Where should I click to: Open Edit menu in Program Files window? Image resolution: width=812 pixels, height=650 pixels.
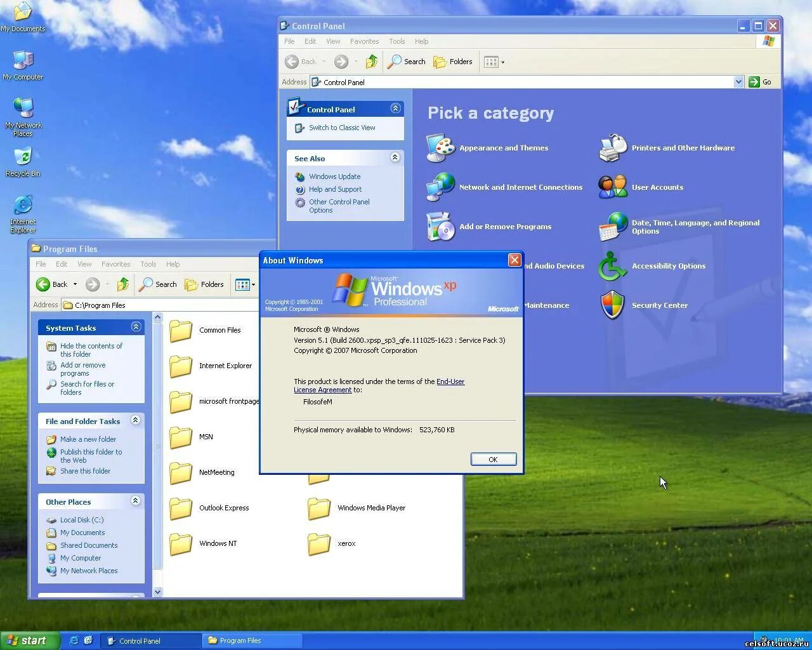pos(62,264)
